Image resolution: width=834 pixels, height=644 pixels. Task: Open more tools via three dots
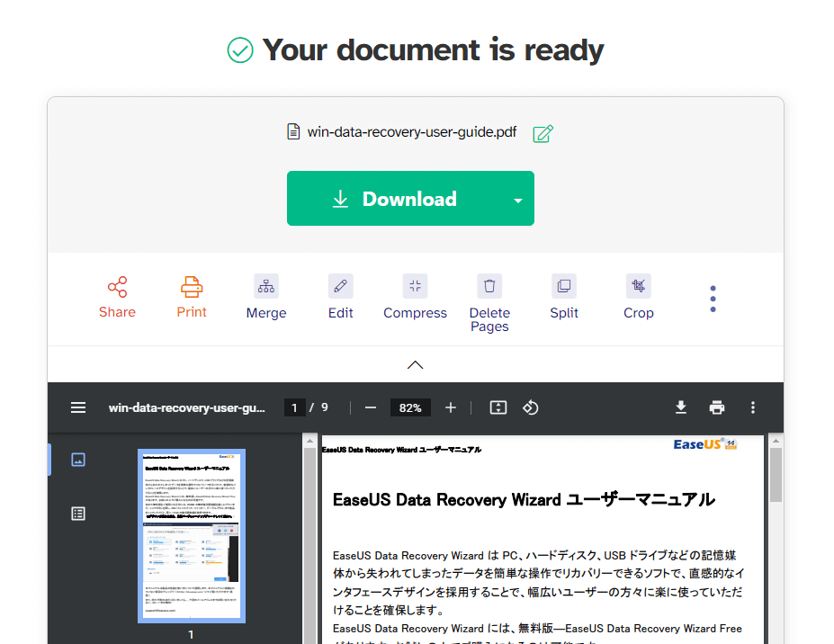pyautogui.click(x=713, y=299)
